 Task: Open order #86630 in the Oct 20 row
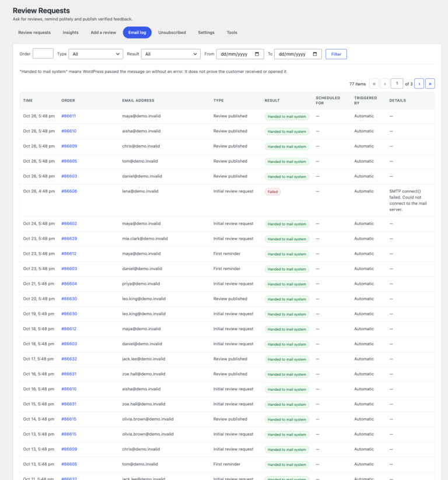pos(69,299)
